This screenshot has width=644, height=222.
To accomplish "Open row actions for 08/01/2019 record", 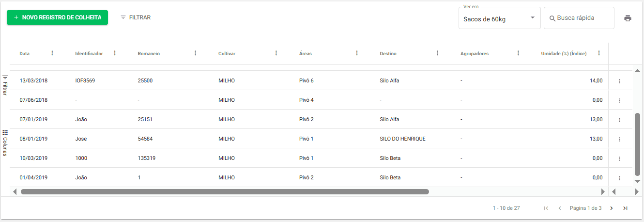I will [619, 139].
